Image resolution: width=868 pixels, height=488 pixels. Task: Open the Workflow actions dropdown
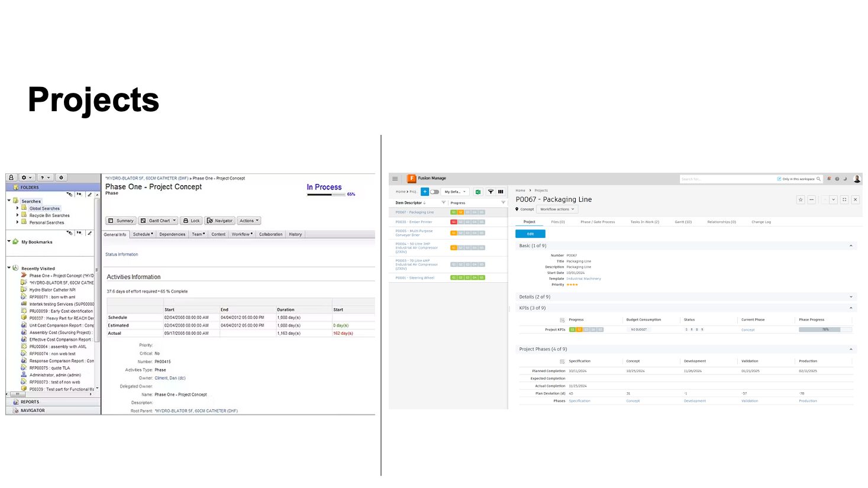point(557,209)
